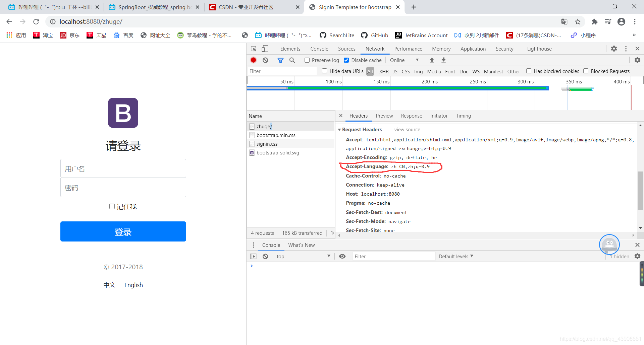Select the XHR request type filter
This screenshot has width=644, height=345.
(x=384, y=71)
